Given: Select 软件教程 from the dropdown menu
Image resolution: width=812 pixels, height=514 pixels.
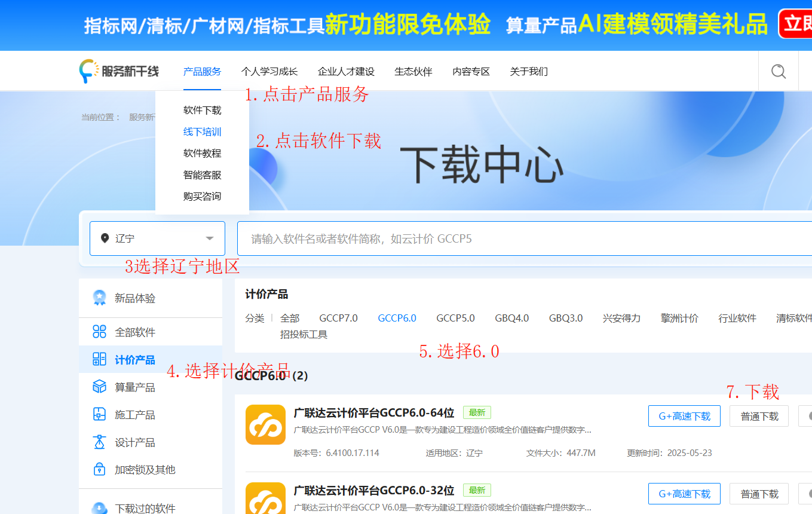Looking at the screenshot, I should point(202,153).
